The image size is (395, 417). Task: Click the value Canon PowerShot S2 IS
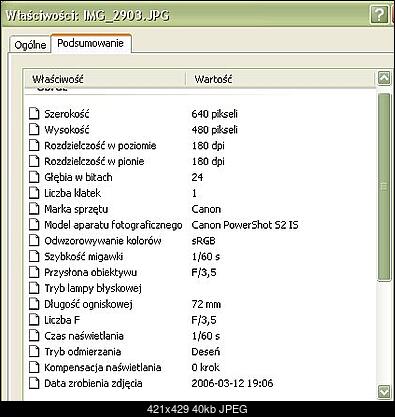pyautogui.click(x=245, y=225)
